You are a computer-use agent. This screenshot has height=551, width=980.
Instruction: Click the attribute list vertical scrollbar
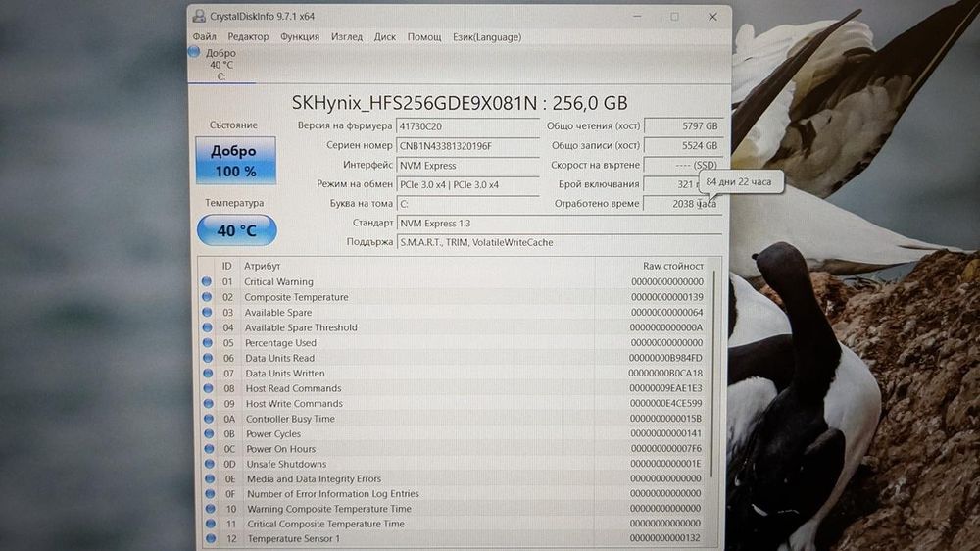click(x=713, y=376)
